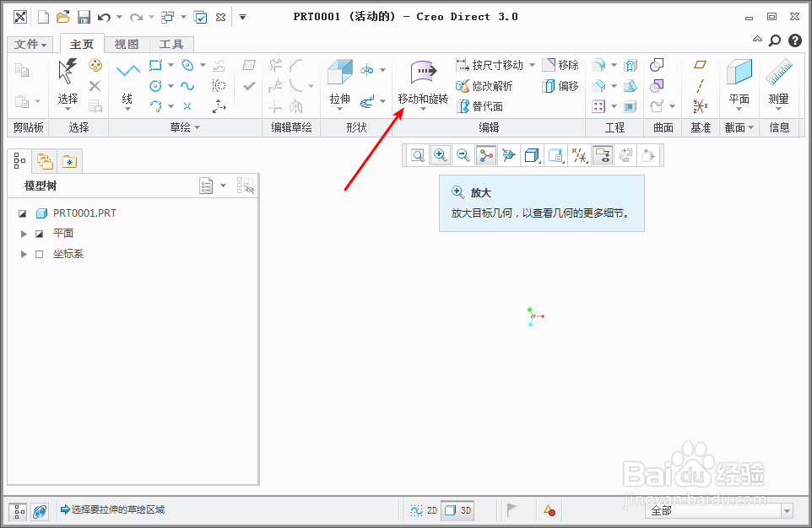The image size is (812, 528).
Task: Click the Zoom In (放大) magnifier icon
Action: (440, 155)
